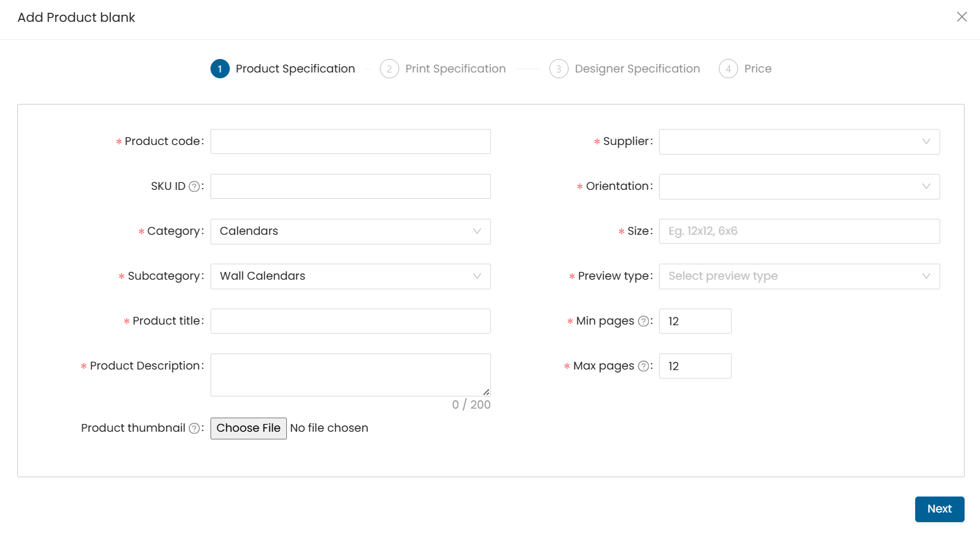Focus the Product Description text area
This screenshot has height=535, width=980.
(350, 375)
